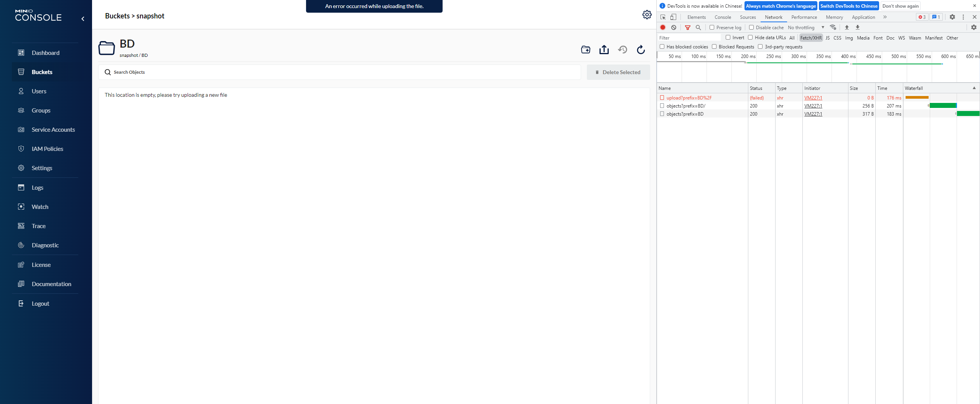Open the bucket settings gear icon
Viewport: 980px width, 404px height.
click(x=647, y=15)
